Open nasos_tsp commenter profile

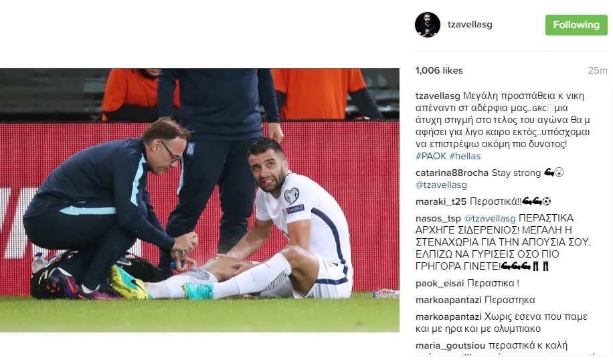click(x=438, y=219)
